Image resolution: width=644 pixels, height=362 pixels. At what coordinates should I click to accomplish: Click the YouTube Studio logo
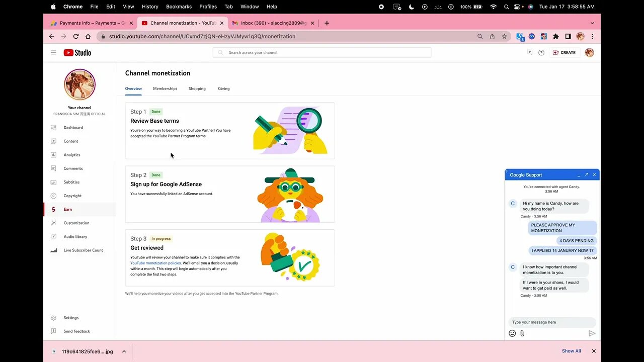[77, 52]
